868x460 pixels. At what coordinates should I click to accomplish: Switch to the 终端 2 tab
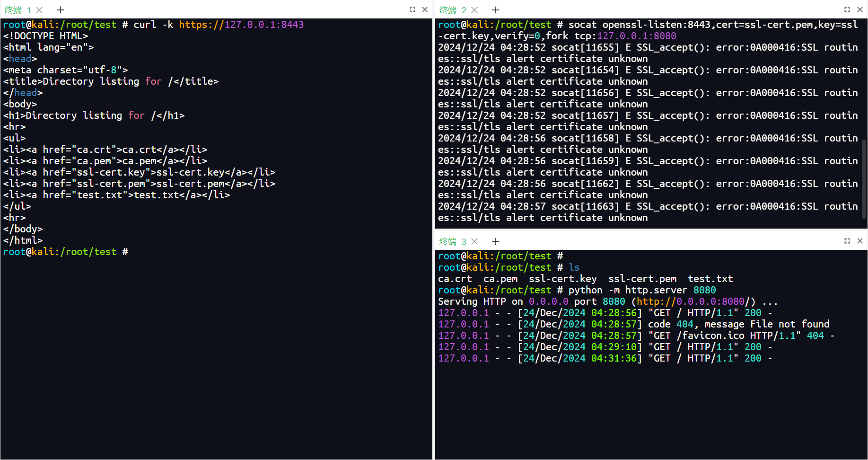[452, 10]
